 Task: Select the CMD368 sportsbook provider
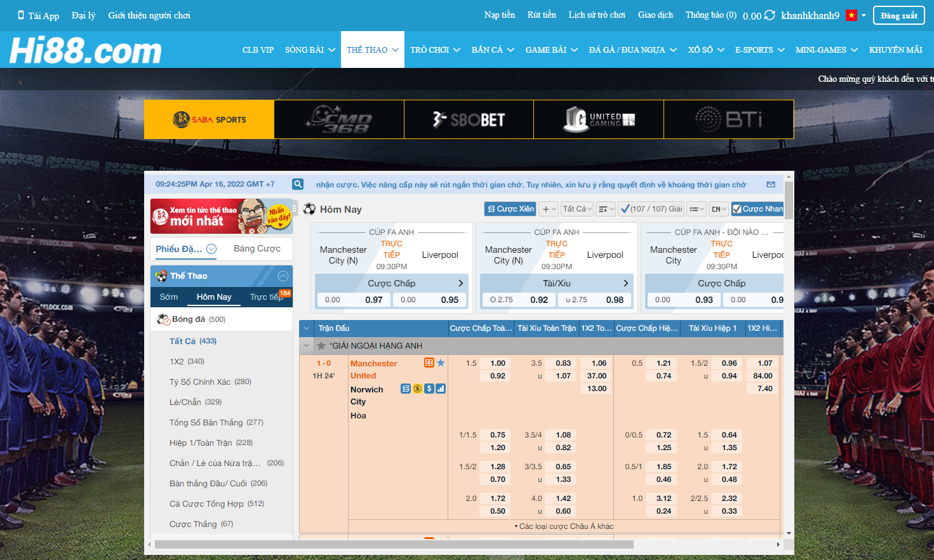point(339,119)
